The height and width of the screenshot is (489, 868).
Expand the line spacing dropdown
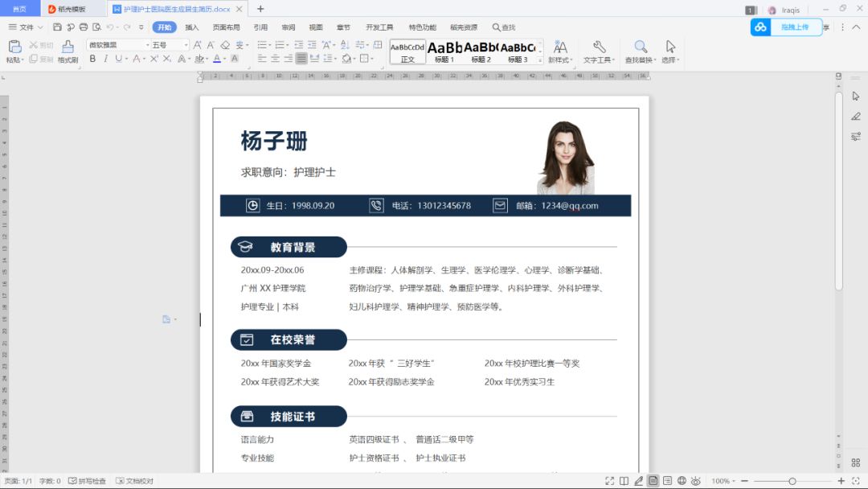tap(336, 60)
